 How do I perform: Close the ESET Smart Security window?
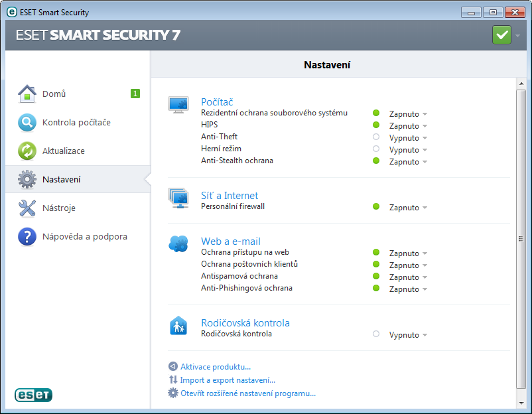coord(515,13)
